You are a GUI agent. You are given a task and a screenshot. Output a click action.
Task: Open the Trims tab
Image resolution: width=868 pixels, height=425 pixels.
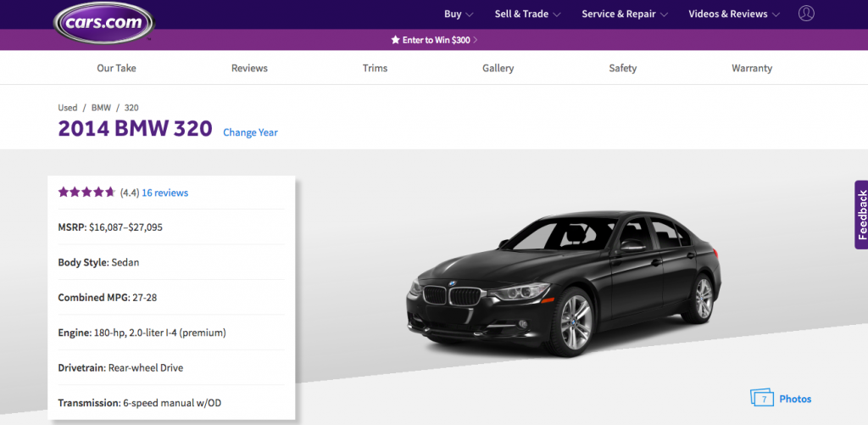tap(375, 68)
